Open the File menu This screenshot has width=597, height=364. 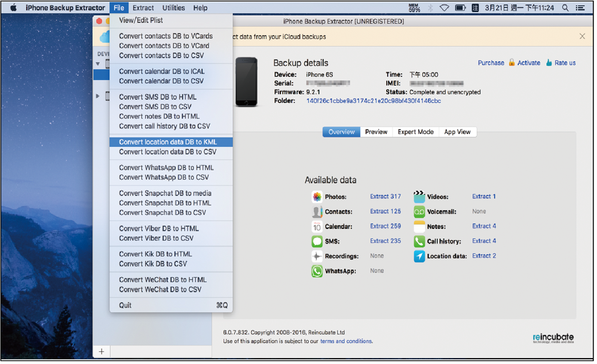(x=119, y=8)
